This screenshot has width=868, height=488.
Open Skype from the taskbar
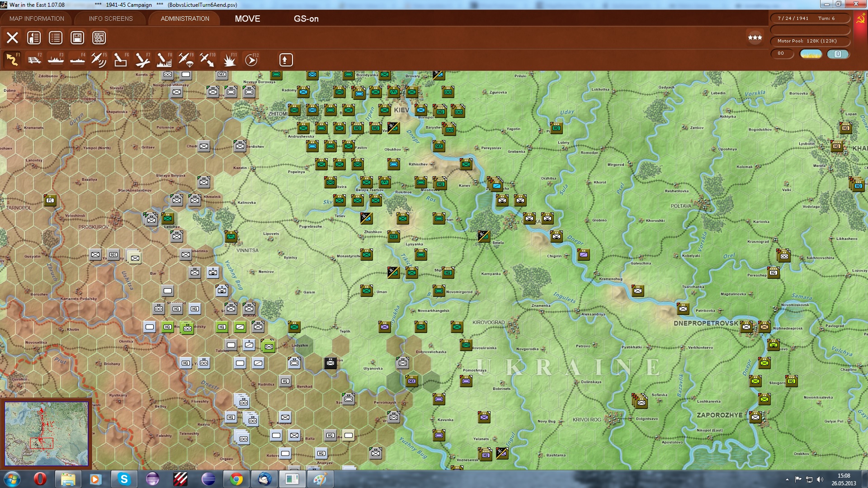coord(124,479)
